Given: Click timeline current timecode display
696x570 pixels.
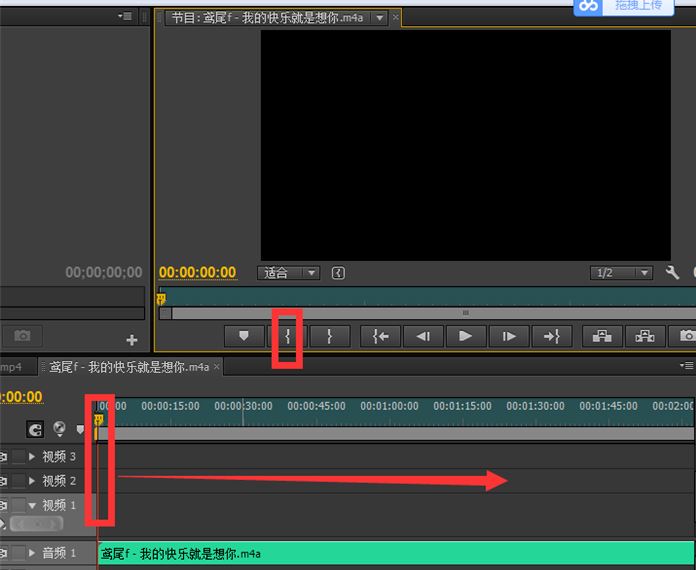Looking at the screenshot, I should (x=21, y=396).
